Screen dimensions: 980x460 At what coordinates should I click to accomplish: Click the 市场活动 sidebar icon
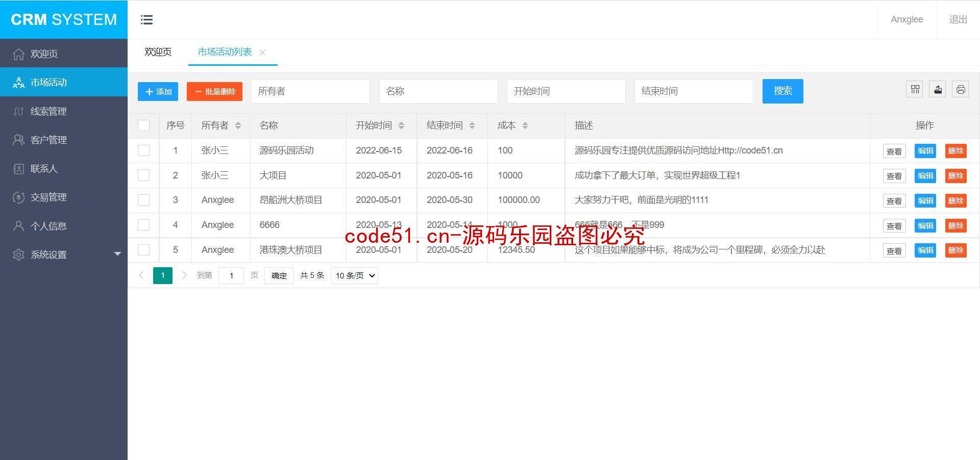point(18,82)
